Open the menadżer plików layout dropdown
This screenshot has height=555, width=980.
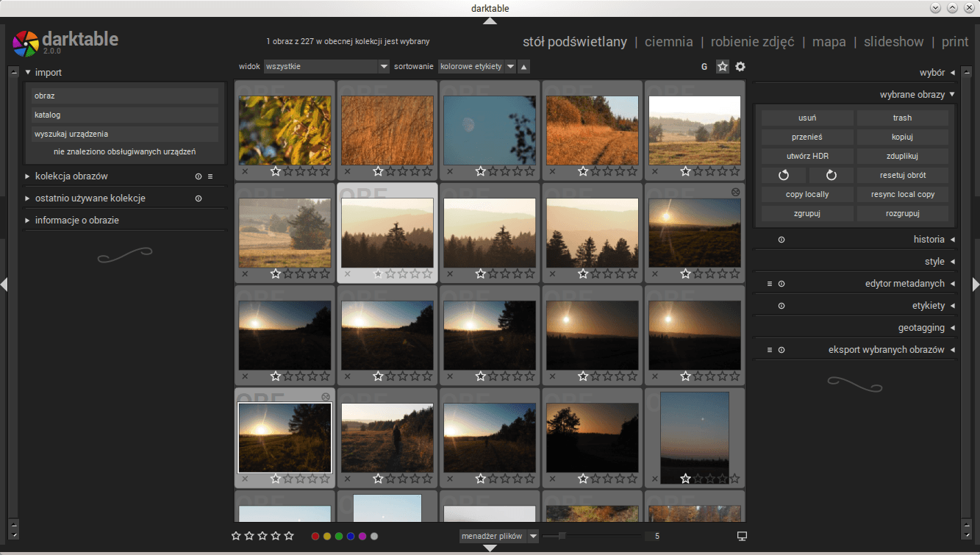point(499,536)
